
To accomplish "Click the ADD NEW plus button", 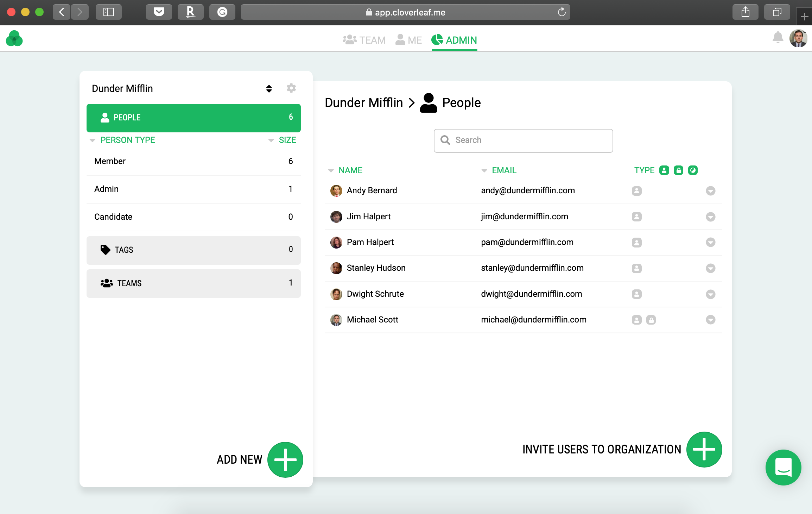I will 285,460.
